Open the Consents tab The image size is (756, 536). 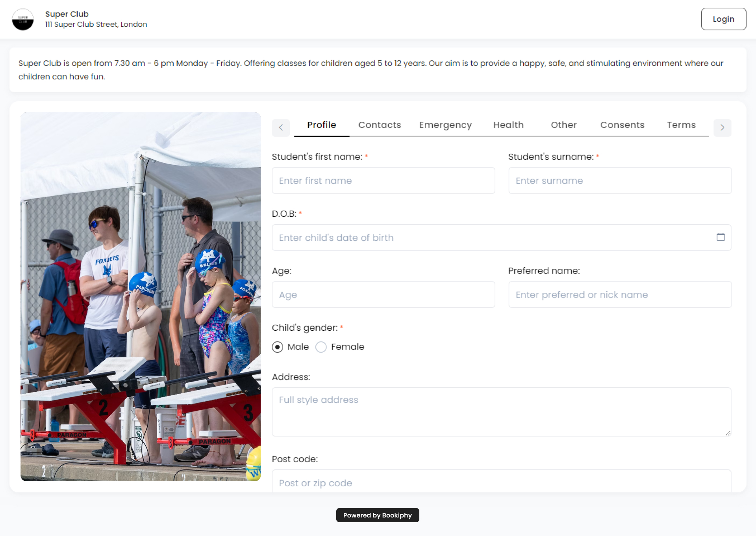tap(622, 125)
